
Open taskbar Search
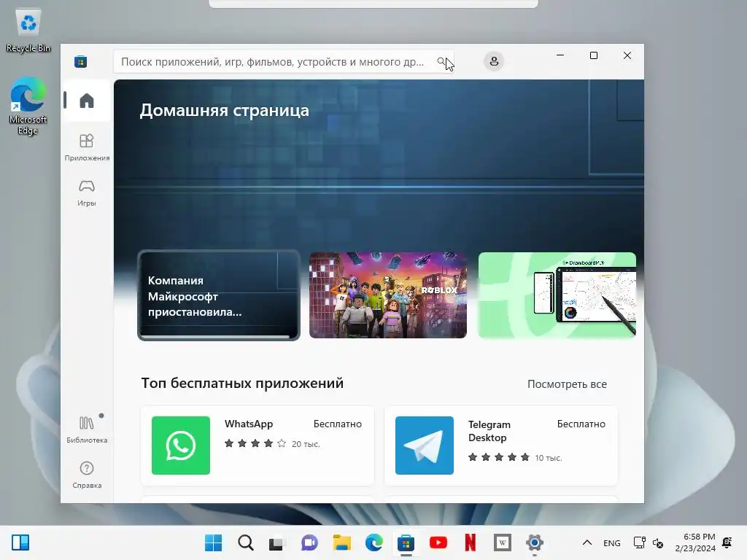tap(245, 542)
